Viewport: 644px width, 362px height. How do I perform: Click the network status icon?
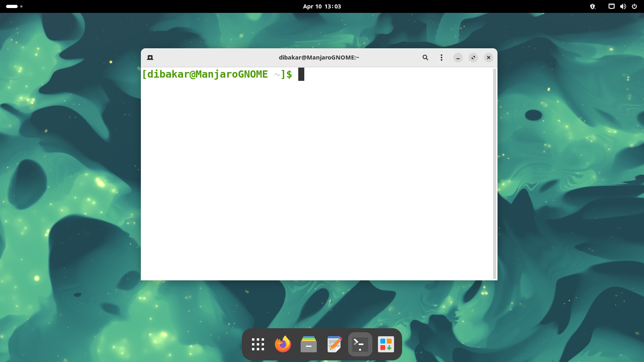click(x=611, y=6)
